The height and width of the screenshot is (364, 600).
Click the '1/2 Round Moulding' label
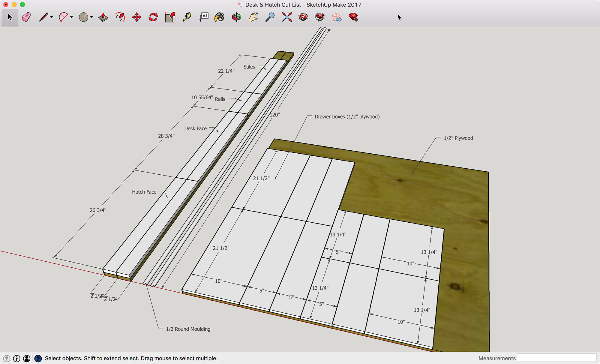pyautogui.click(x=188, y=329)
